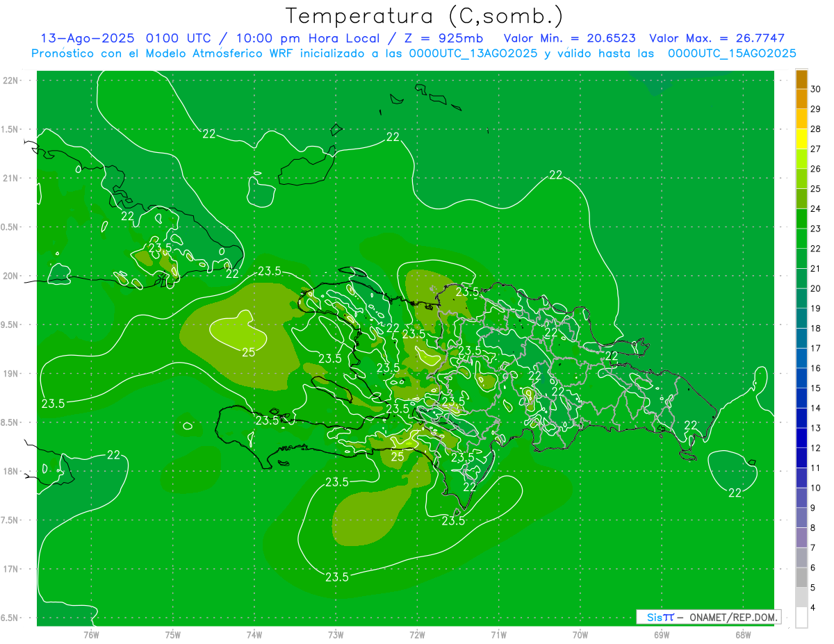Click the legend value '4'

tap(813, 609)
